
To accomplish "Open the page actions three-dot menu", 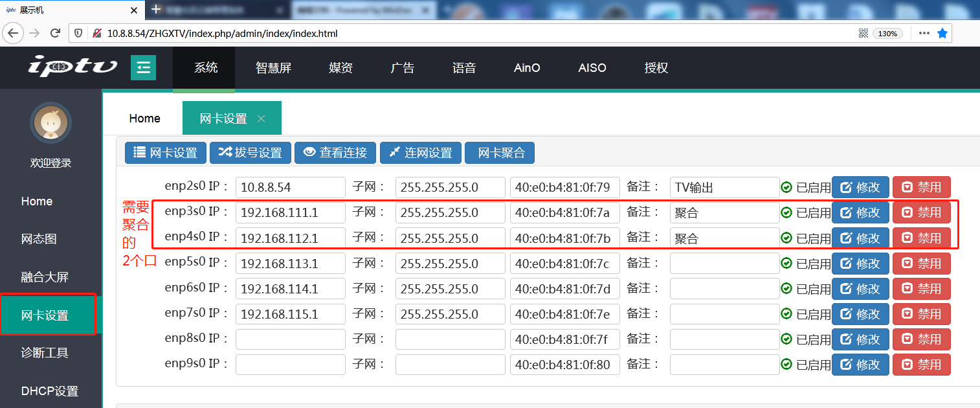I will coord(924,33).
